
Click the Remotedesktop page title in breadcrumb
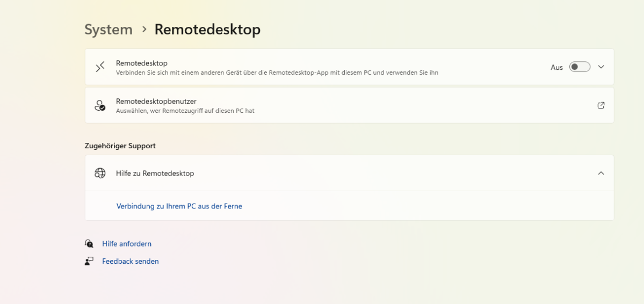point(207,30)
